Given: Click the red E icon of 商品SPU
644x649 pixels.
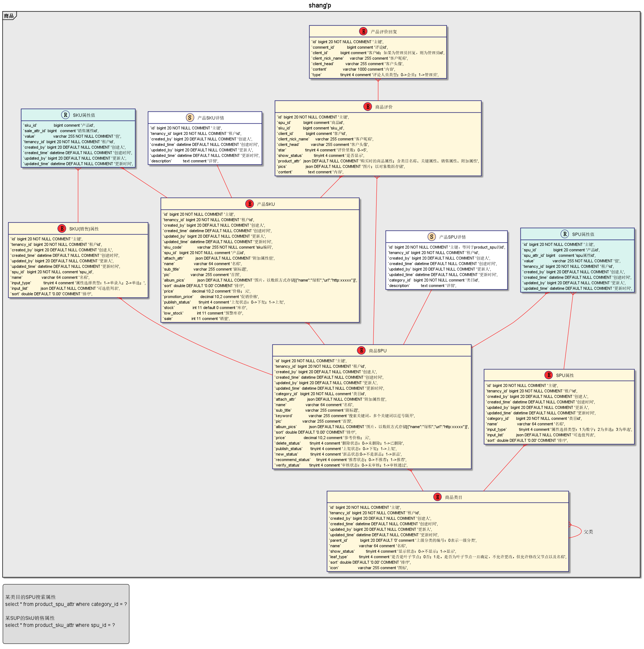Looking at the screenshot, I should [x=361, y=350].
